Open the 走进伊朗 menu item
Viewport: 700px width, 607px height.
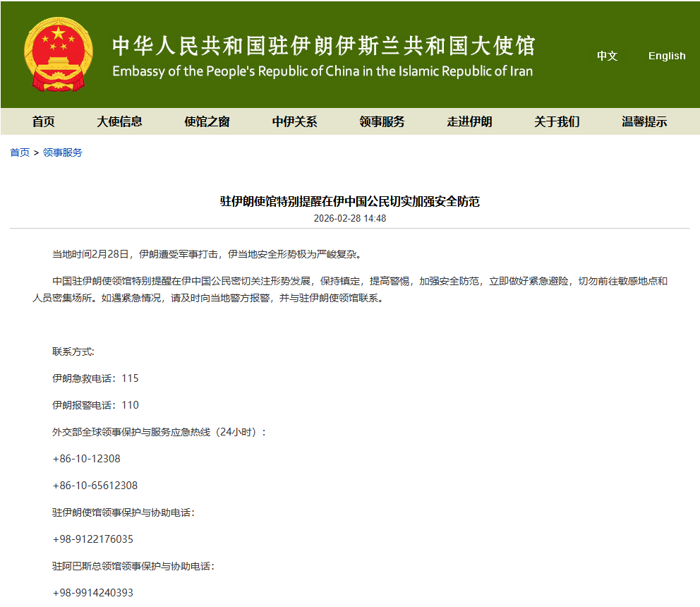tap(469, 121)
